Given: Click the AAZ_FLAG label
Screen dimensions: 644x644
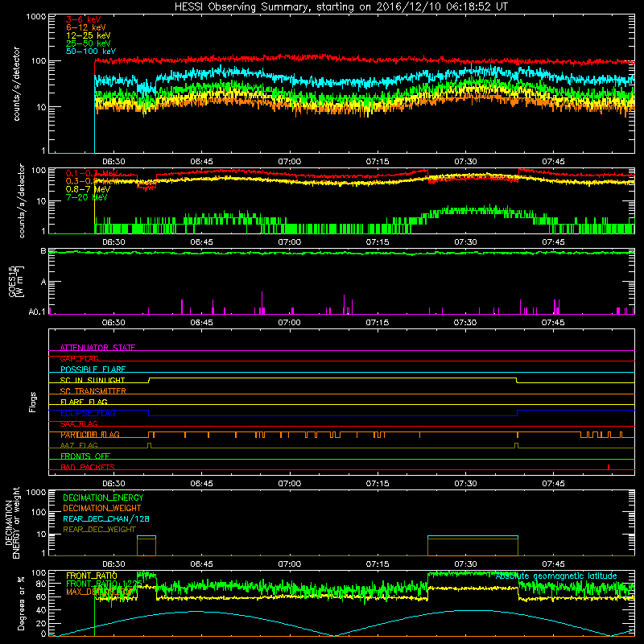Looking at the screenshot, I should 79,446.
